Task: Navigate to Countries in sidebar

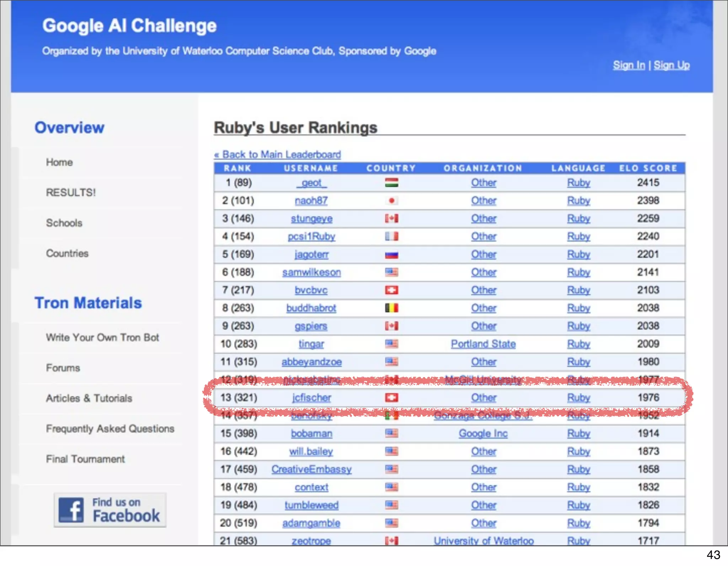Action: (67, 254)
